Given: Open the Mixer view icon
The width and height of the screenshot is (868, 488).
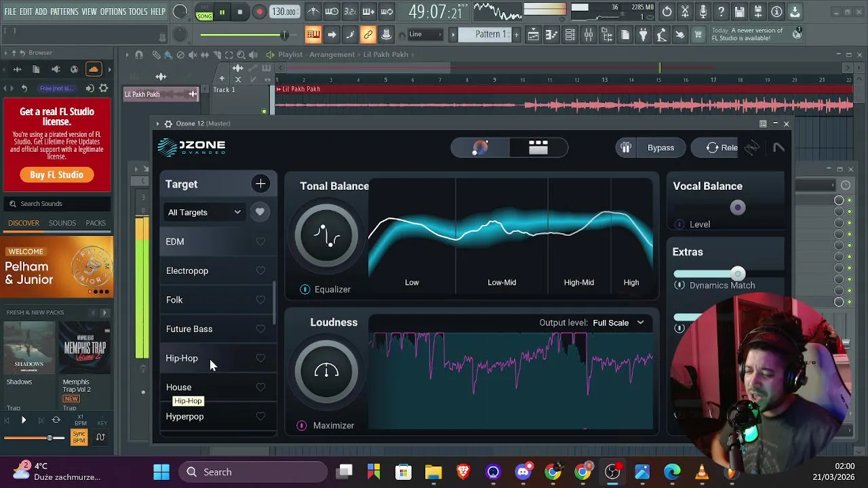Looking at the screenshot, I should pyautogui.click(x=589, y=35).
